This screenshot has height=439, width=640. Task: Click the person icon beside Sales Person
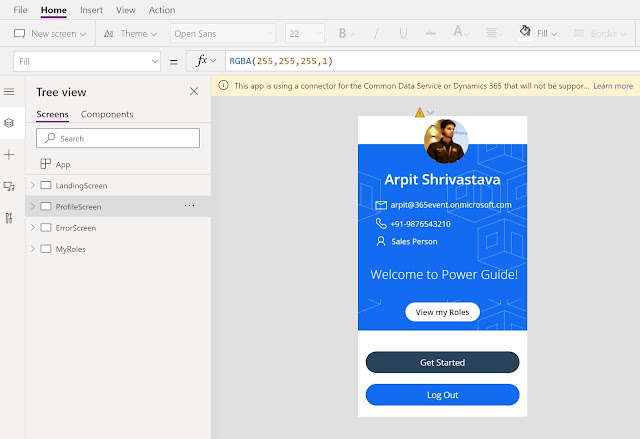(381, 241)
